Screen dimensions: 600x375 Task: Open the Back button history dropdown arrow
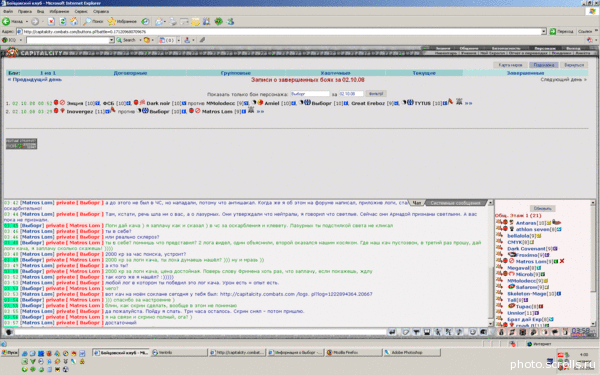[27, 21]
